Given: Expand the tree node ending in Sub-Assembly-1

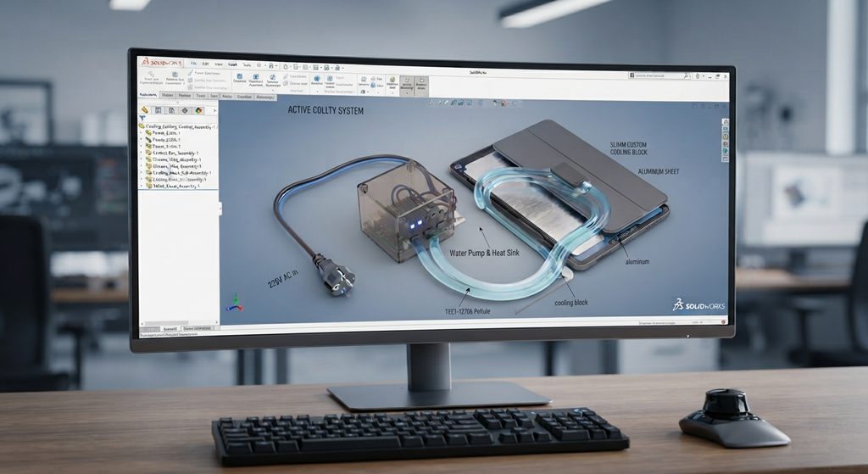Looking at the screenshot, I should pos(142,173).
